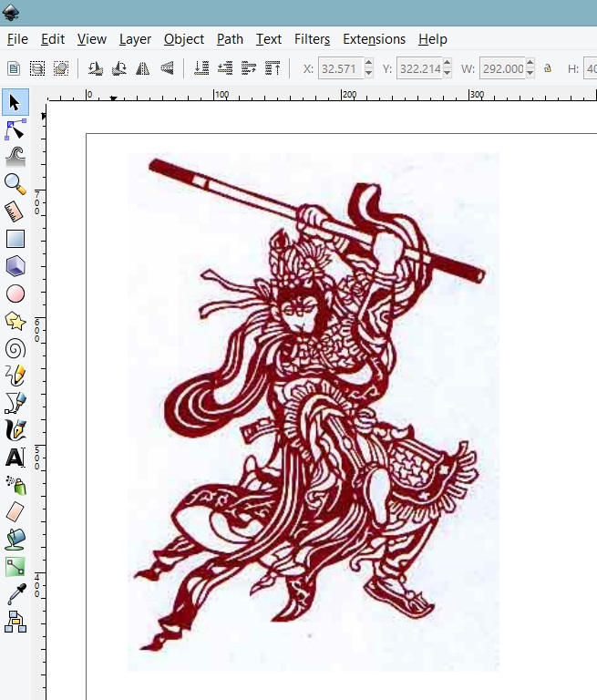Raise selection one step
This screenshot has height=700, width=597.
pos(249,68)
